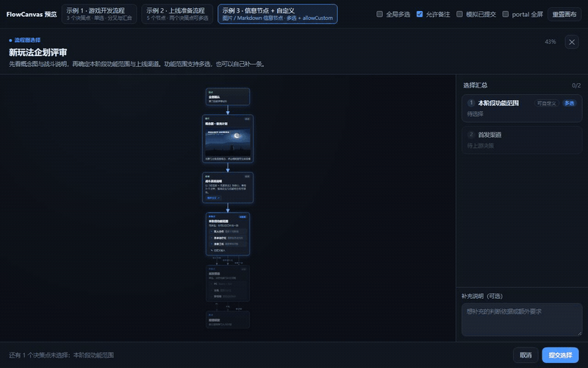The height and width of the screenshot is (368, 588).
Task: Click the top start node on canvas
Action: [x=228, y=96]
